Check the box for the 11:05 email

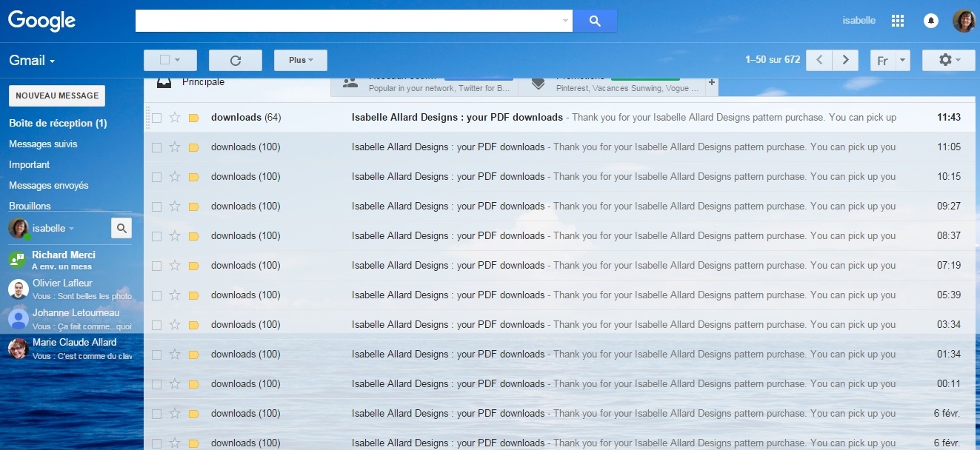point(156,147)
